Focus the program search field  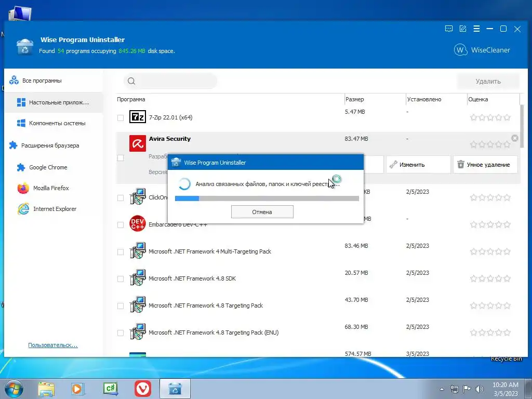tap(170, 81)
